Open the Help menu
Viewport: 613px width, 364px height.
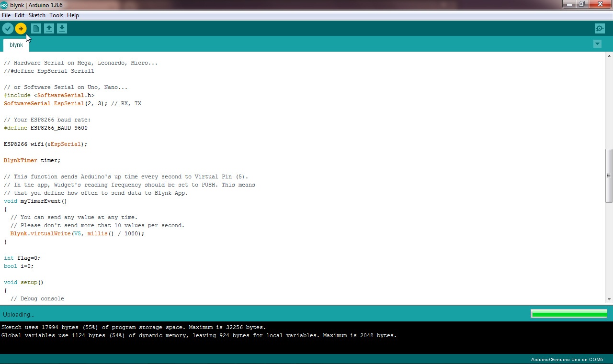(73, 15)
